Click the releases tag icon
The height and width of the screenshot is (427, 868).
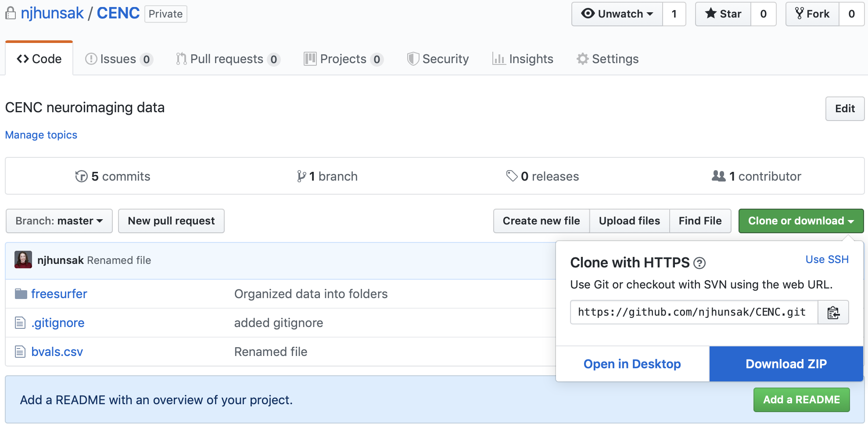(x=512, y=176)
